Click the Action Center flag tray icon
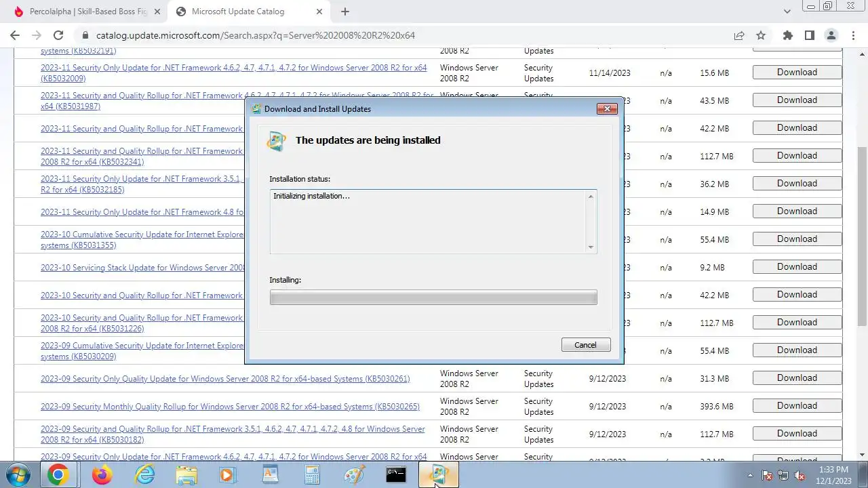 tap(767, 475)
